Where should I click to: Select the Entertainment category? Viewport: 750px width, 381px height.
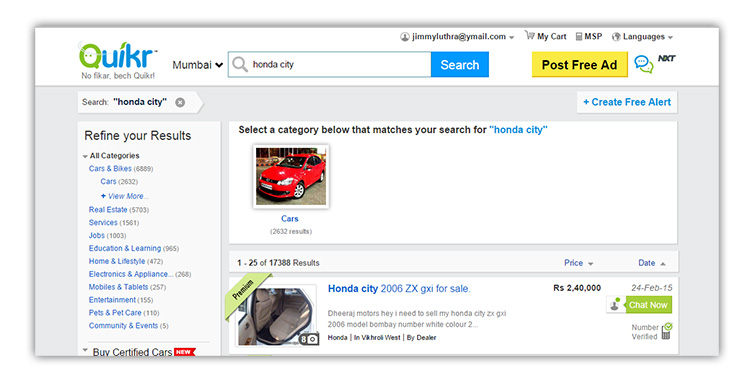(x=112, y=300)
